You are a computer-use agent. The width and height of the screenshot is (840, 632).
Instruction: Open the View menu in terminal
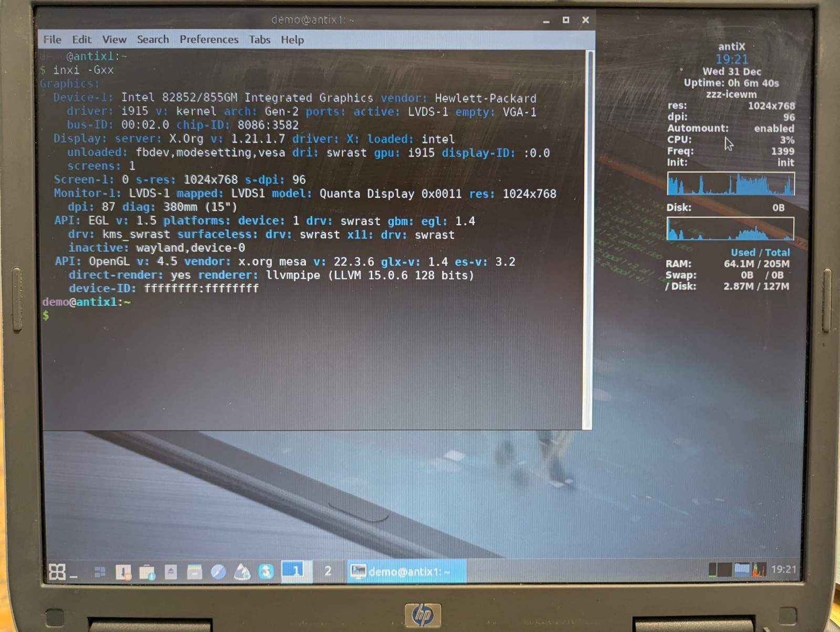tap(114, 39)
